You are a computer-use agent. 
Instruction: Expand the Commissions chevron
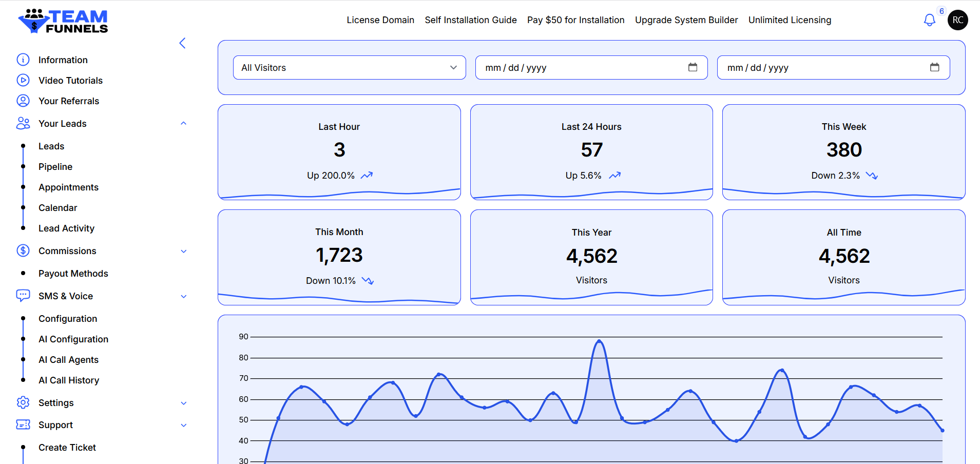[184, 251]
